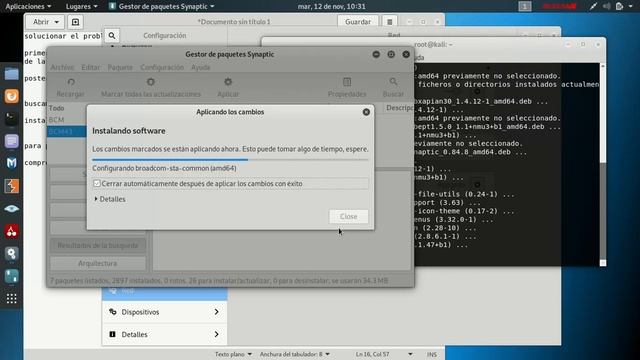
Task: Toggle Cerrar automáticamente checkbox
Action: [x=97, y=184]
